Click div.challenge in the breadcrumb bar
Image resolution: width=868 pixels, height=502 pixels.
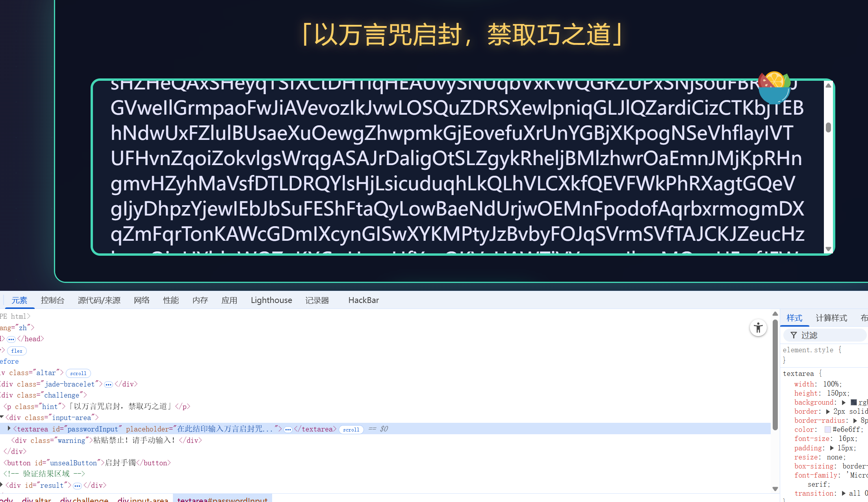click(84, 499)
